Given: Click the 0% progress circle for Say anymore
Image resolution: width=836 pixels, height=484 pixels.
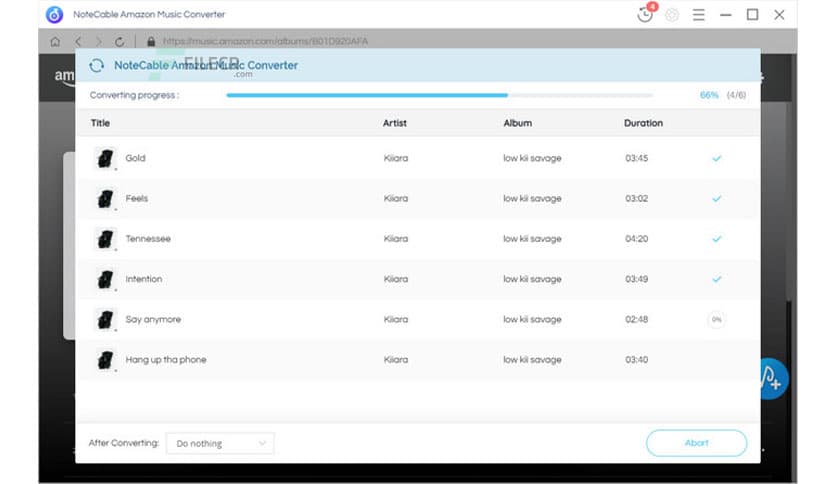Looking at the screenshot, I should [x=717, y=319].
